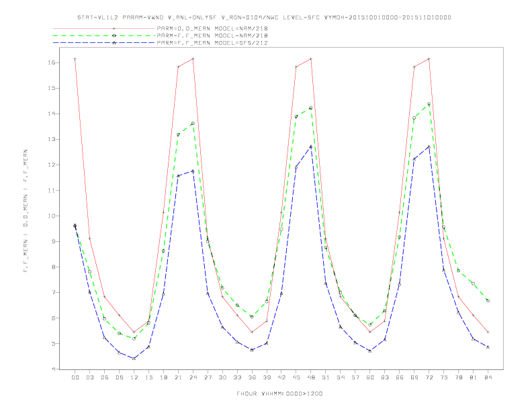Click x-axis forecast hour label 84

coord(488,377)
